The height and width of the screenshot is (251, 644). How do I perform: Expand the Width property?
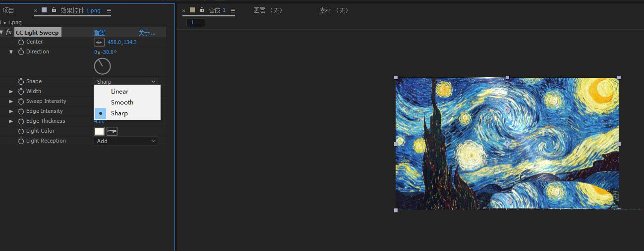[11, 92]
